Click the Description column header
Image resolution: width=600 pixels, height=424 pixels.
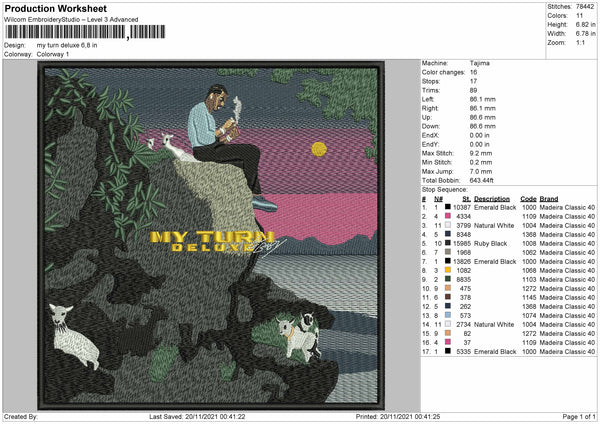(x=492, y=199)
